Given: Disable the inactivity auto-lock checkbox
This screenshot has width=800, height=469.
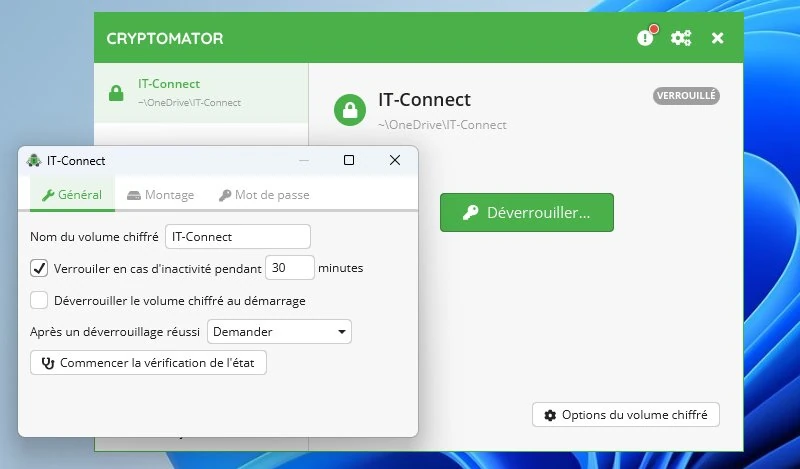Looking at the screenshot, I should [40, 268].
